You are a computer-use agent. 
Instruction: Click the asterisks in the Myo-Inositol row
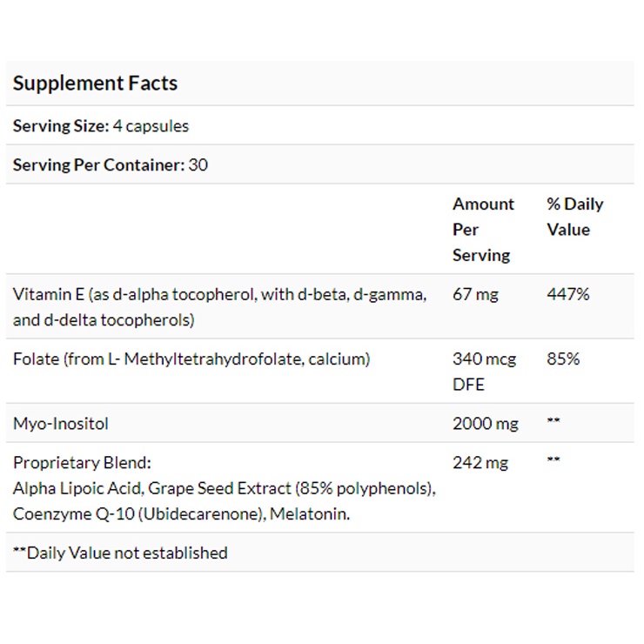553,423
